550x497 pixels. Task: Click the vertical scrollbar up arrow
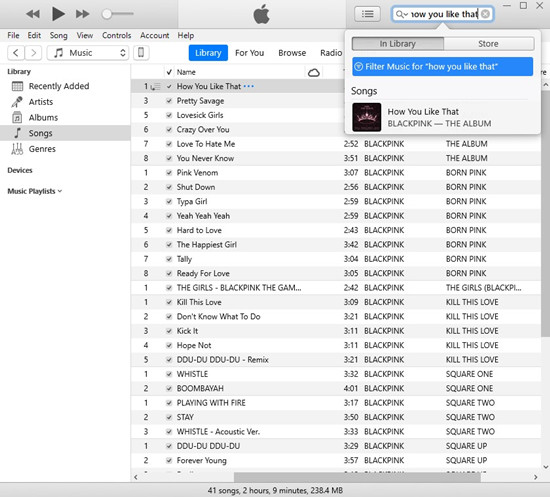pyautogui.click(x=546, y=85)
